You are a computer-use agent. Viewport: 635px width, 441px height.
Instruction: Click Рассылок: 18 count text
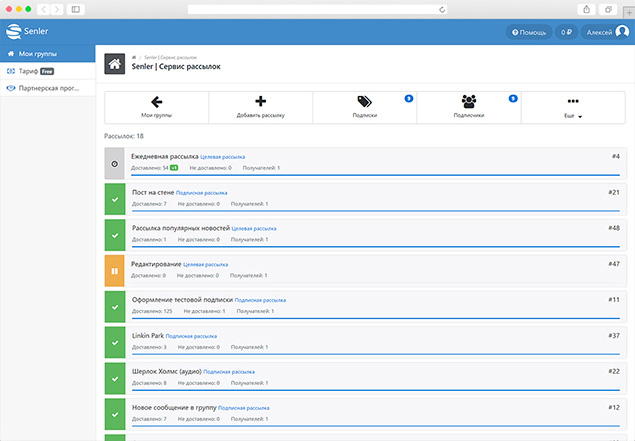(124, 136)
